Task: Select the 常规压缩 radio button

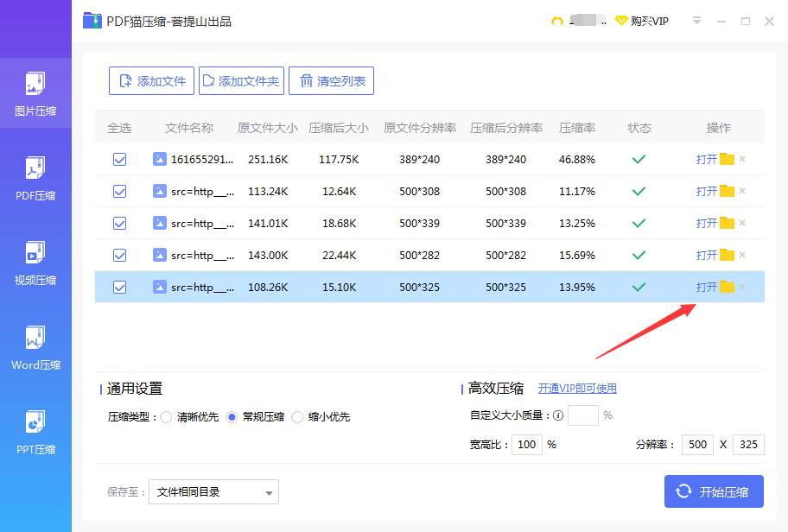Action: point(232,417)
